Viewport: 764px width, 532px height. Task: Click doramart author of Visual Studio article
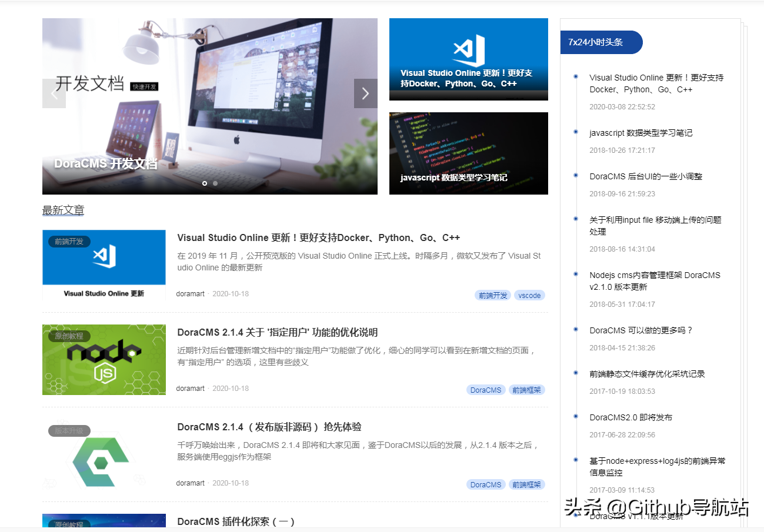click(x=191, y=294)
